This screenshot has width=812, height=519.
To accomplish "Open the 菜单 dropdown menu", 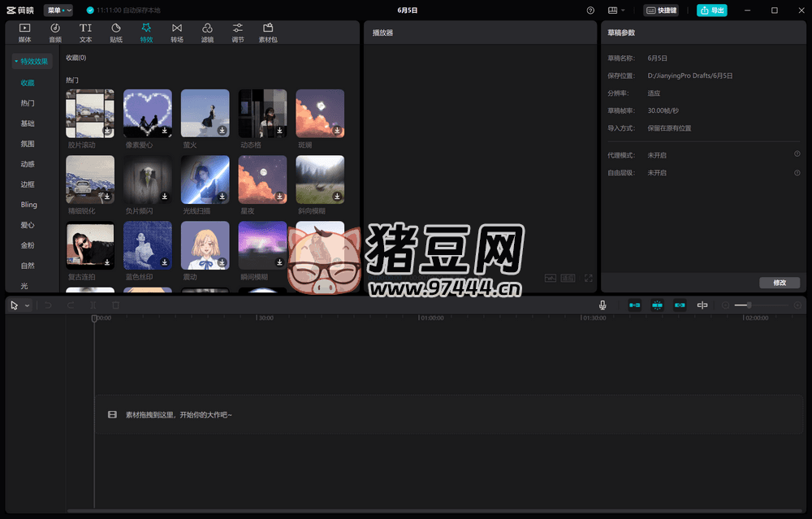I will (x=58, y=11).
